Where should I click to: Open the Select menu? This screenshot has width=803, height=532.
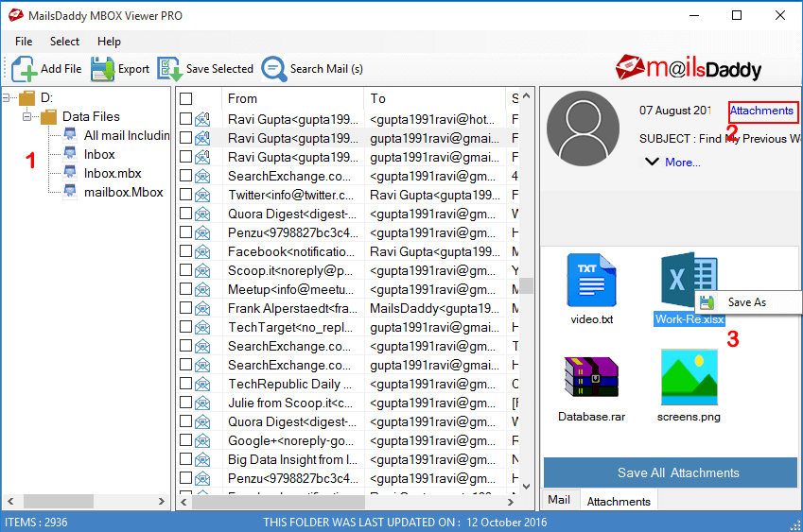(x=64, y=42)
